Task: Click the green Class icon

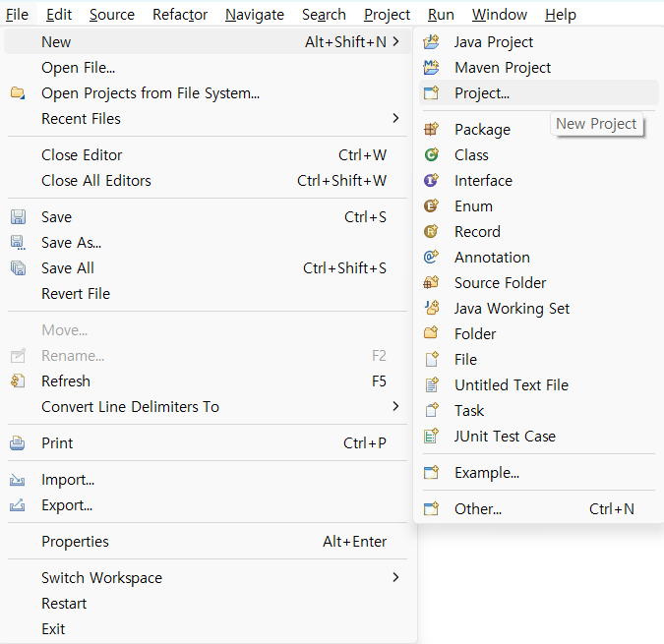Action: coord(431,155)
